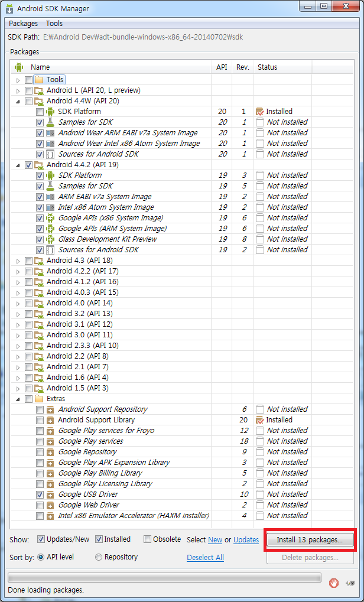Click the Android Wear Intel x86 Atom image icon
The height and width of the screenshot is (602, 364).
[x=50, y=144]
